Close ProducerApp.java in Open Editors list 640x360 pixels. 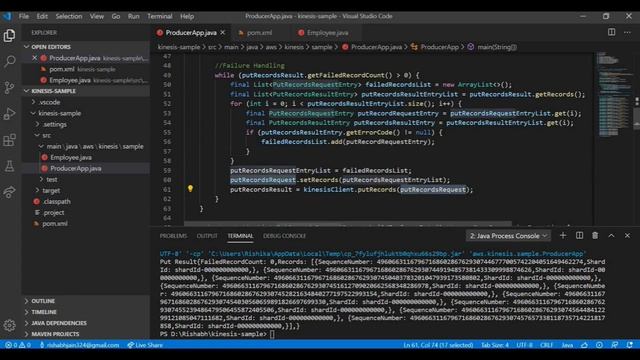pos(35,58)
